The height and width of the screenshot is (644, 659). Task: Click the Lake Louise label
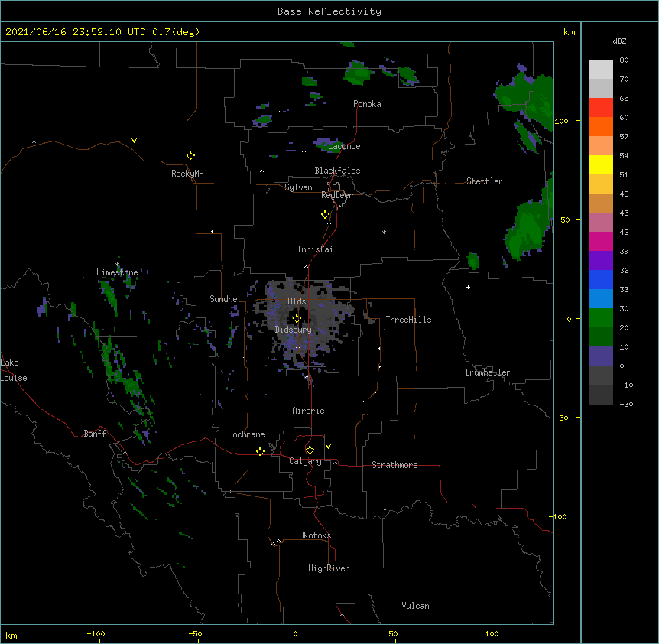point(14,370)
